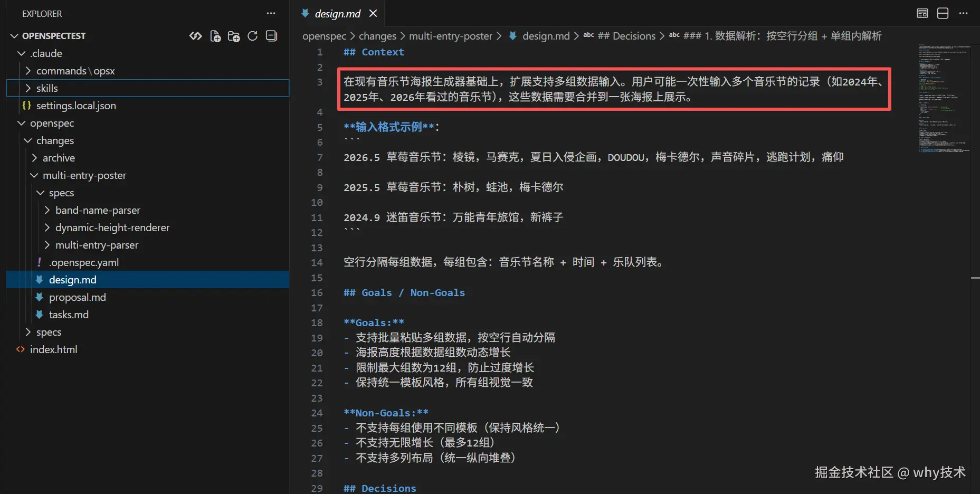Image resolution: width=980 pixels, height=494 pixels.
Task: Click the openspec breadcrumb
Action: pos(324,36)
